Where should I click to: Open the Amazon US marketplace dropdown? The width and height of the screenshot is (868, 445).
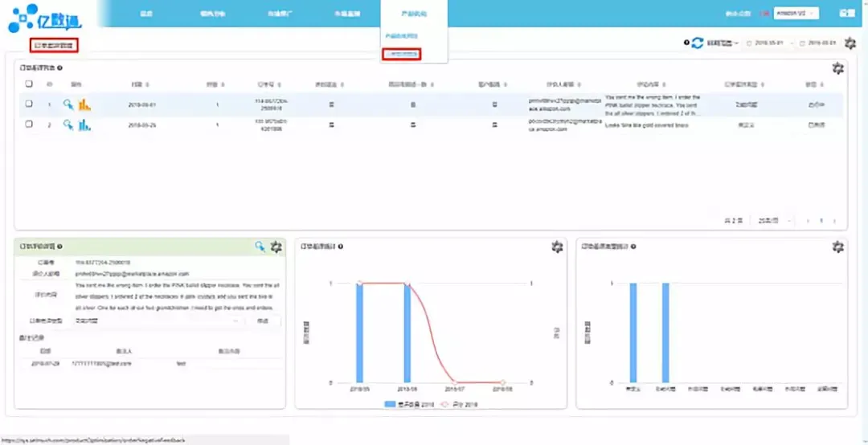[x=796, y=13]
